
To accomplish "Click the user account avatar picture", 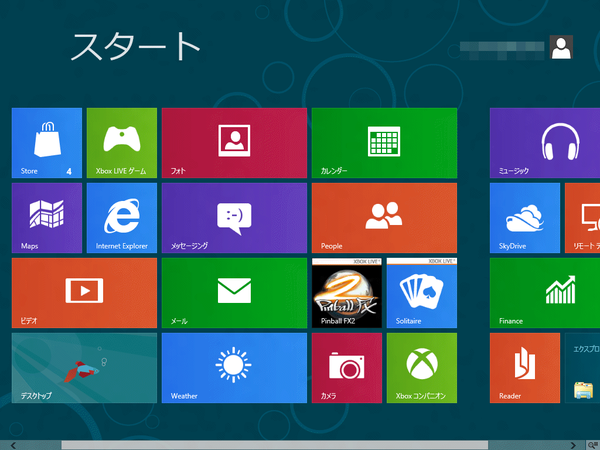I will tap(561, 47).
